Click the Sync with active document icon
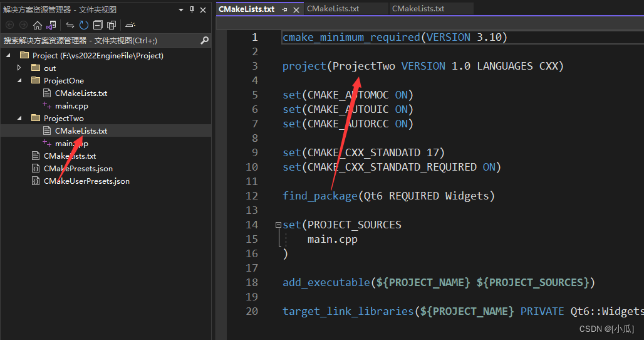Screen dimensions: 644x340 click(70, 25)
